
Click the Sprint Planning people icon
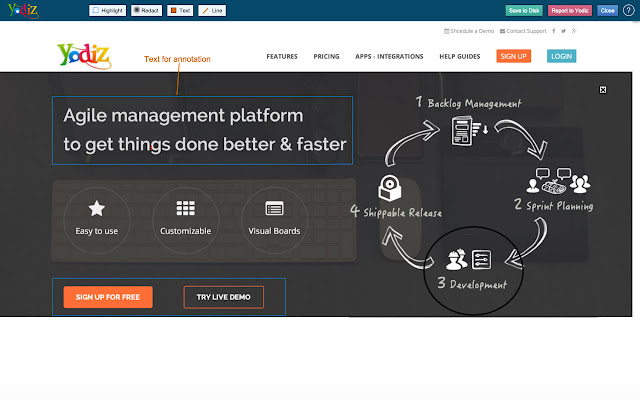click(558, 181)
